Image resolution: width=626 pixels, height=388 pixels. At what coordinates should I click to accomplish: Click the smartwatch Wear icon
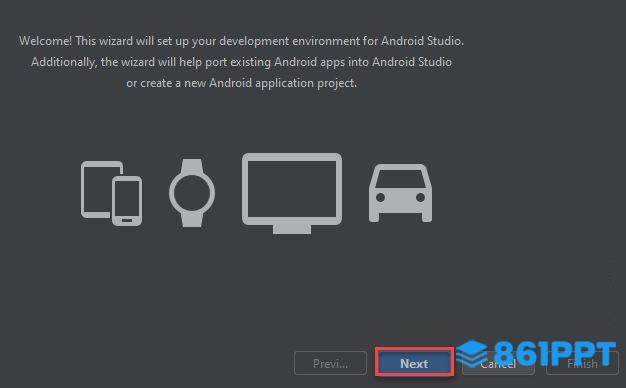(x=192, y=193)
